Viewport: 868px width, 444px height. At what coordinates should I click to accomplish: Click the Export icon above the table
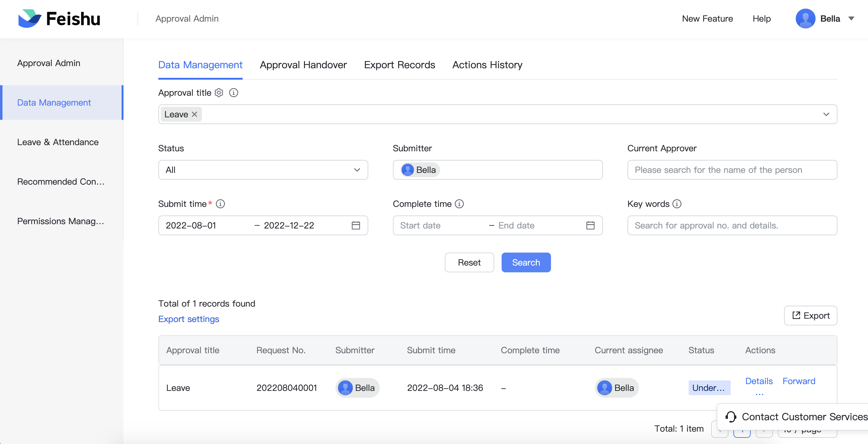(796, 315)
